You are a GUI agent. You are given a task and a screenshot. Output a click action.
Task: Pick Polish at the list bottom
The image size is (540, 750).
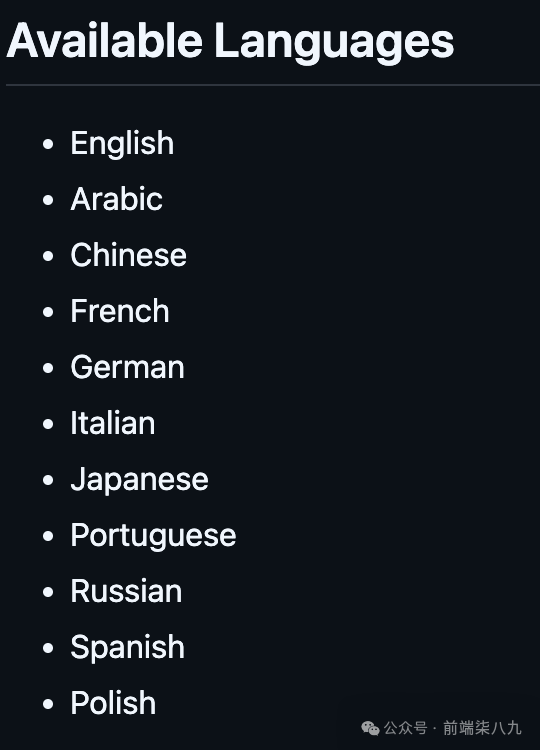pos(113,703)
